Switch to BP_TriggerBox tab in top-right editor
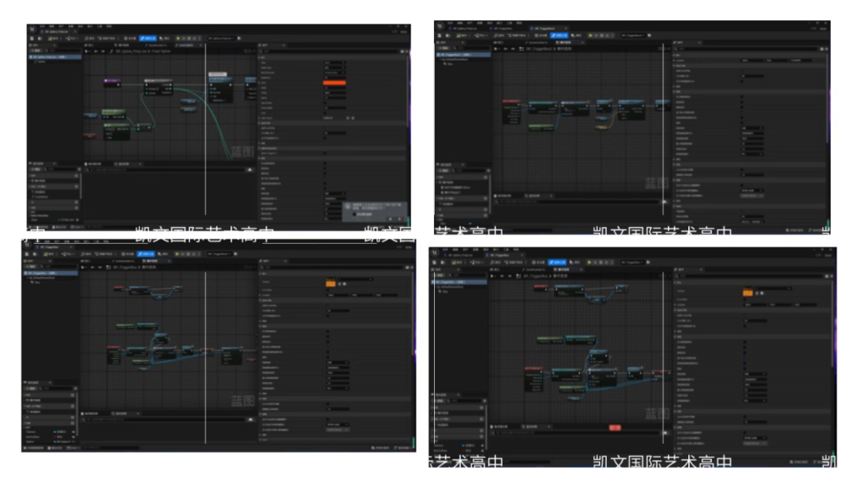Screen dimensions: 868x487 (x=500, y=28)
